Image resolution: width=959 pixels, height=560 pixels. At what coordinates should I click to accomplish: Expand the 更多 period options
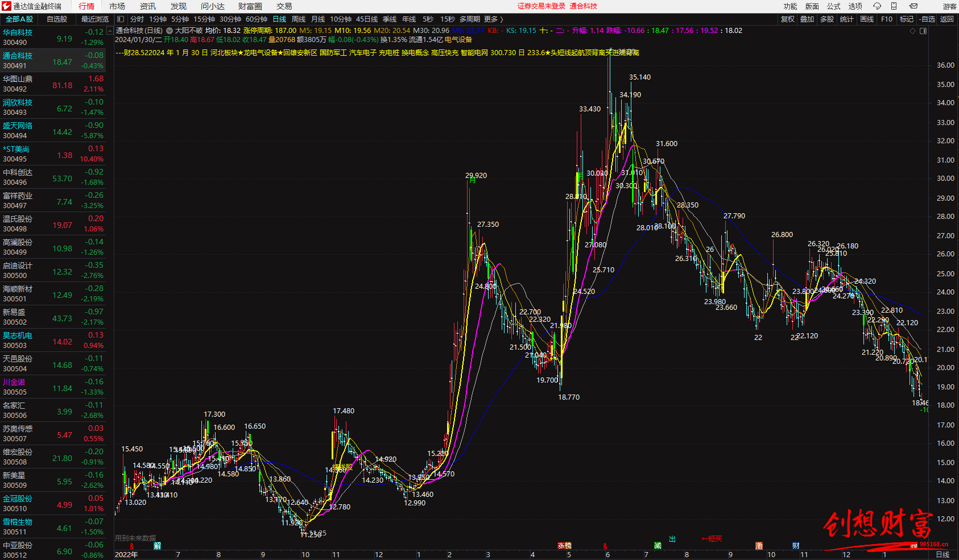(x=494, y=19)
